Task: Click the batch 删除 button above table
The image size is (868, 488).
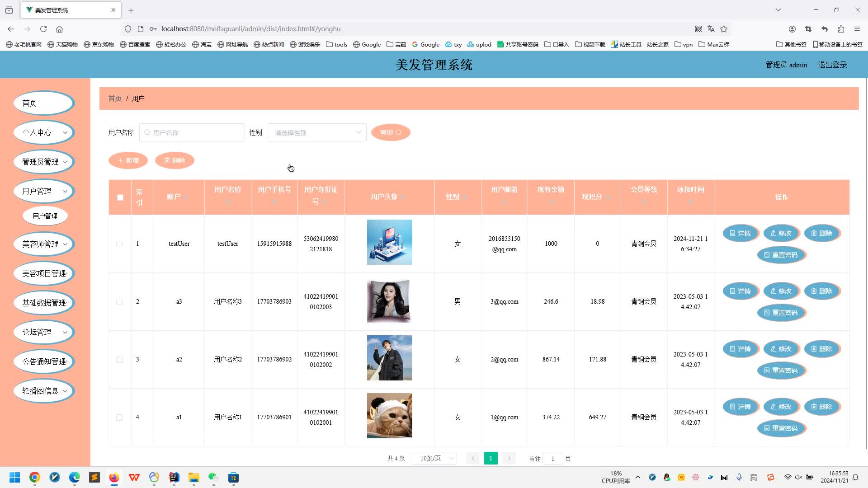Action: click(175, 160)
